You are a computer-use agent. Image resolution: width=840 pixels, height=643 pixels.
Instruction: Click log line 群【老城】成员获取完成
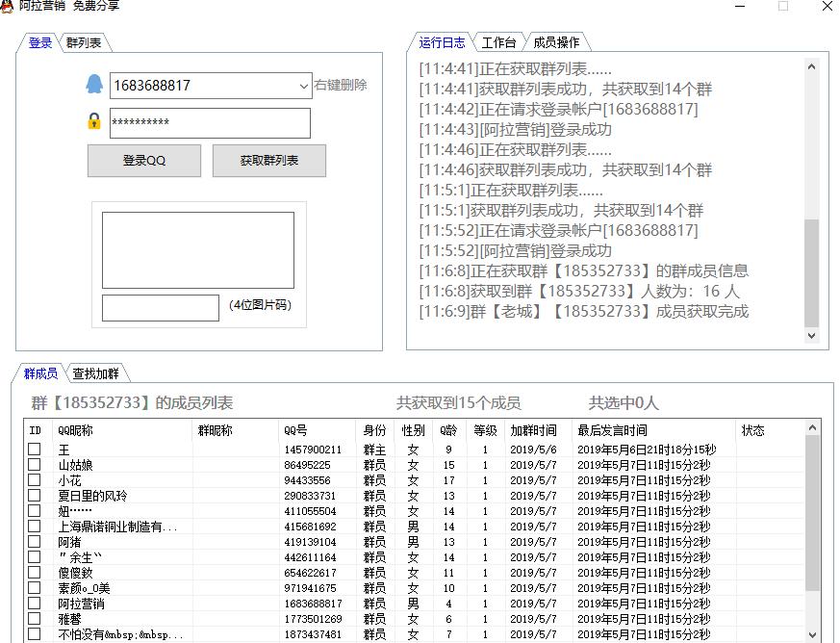584,311
